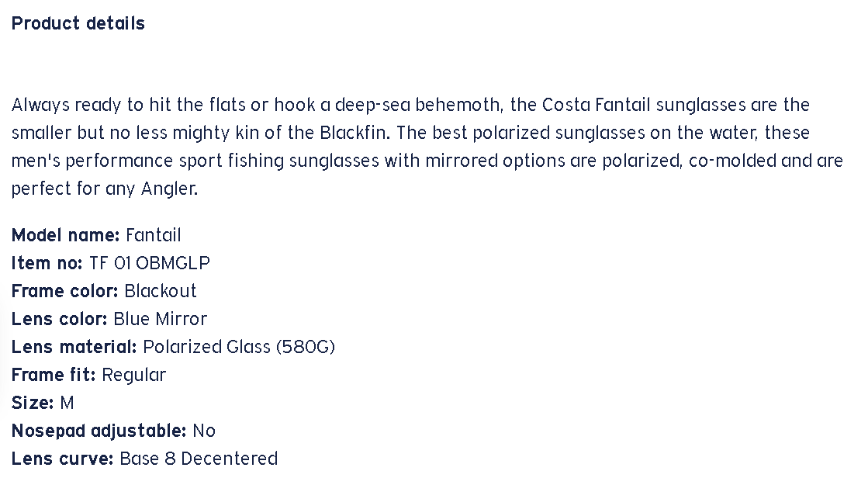Screen dimensions: 868x478
Task: Select the Polarized Glass (580G) value
Action: (x=239, y=347)
